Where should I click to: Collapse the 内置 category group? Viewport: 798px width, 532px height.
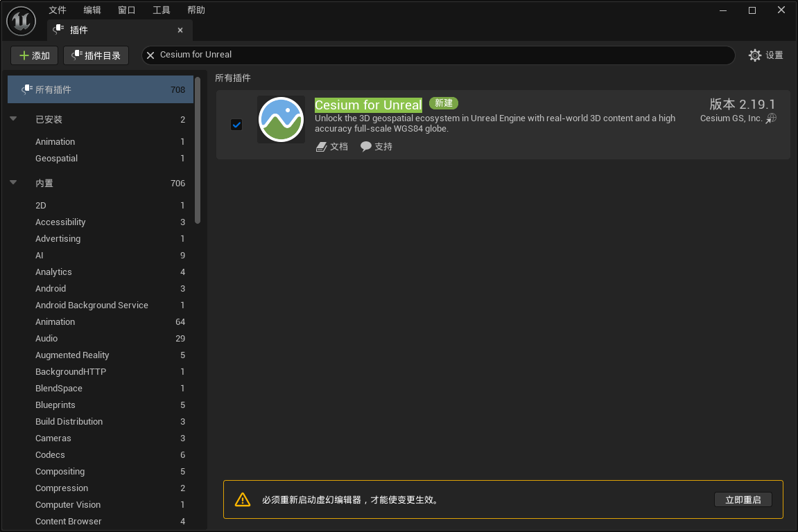pos(13,183)
